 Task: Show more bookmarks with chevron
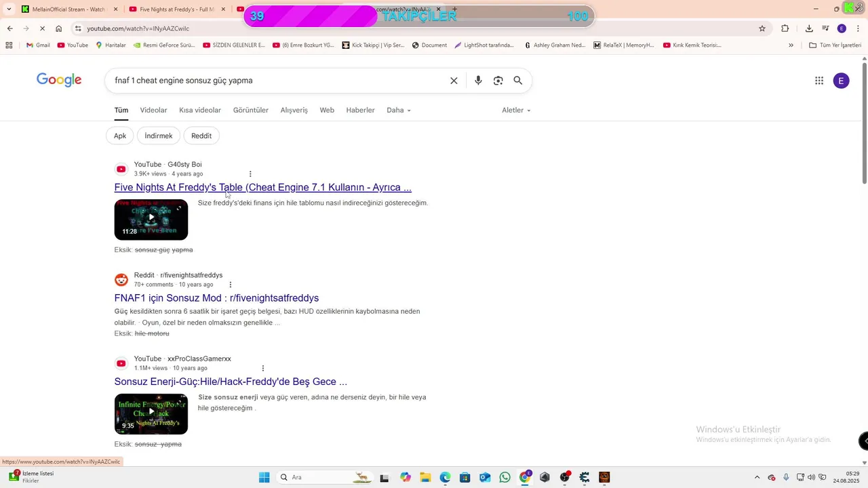[791, 45]
